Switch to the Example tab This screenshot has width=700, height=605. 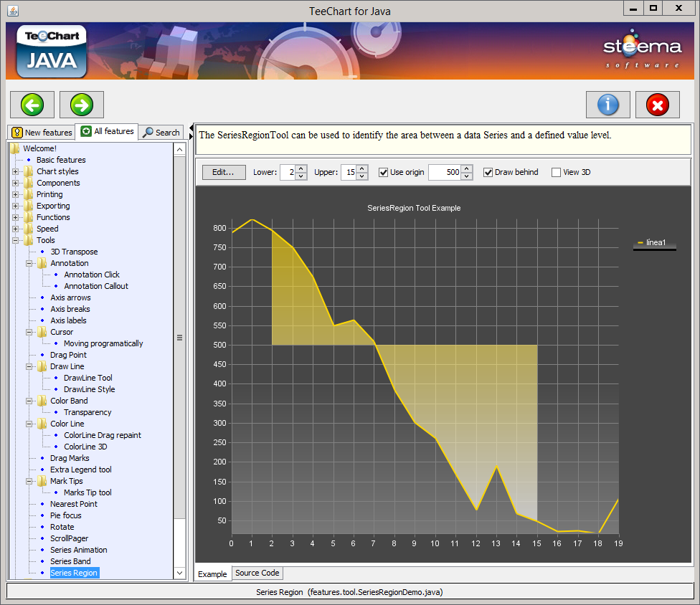(212, 573)
